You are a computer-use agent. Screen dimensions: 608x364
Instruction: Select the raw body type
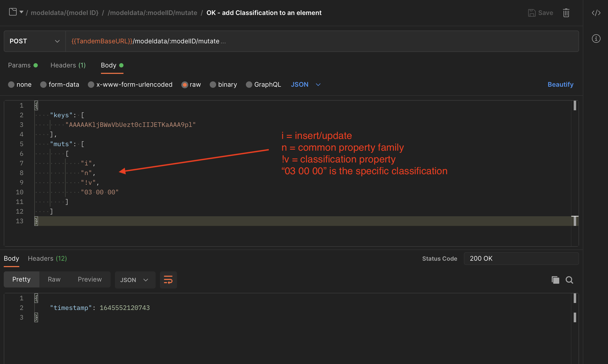click(191, 85)
